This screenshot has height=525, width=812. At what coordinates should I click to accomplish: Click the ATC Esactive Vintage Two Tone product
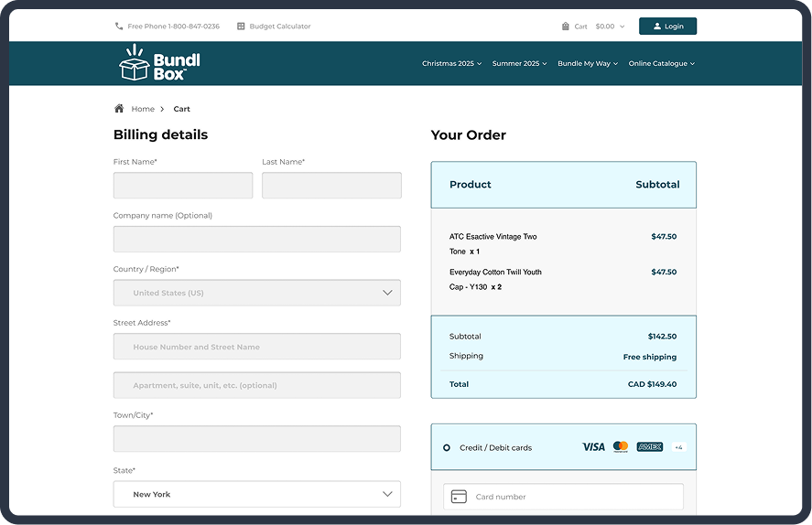(493, 243)
